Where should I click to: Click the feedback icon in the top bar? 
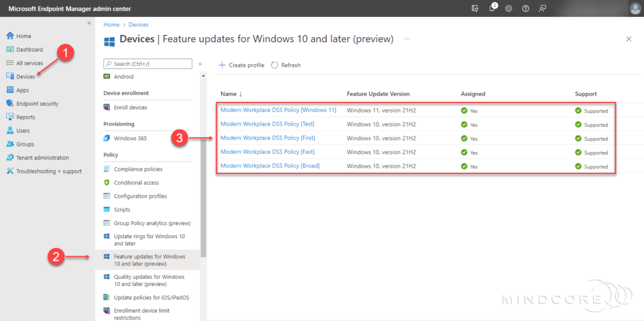[x=542, y=8]
